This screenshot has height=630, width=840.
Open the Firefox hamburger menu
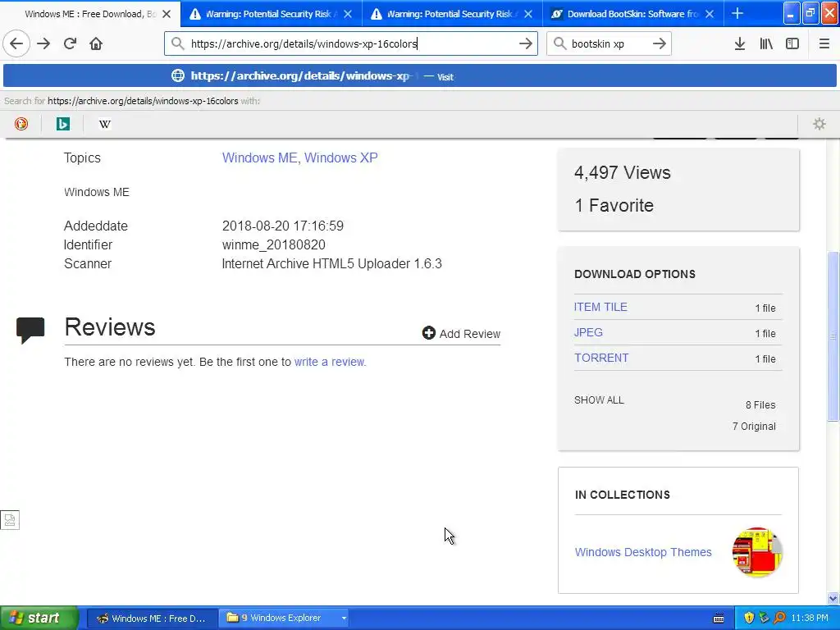(824, 43)
